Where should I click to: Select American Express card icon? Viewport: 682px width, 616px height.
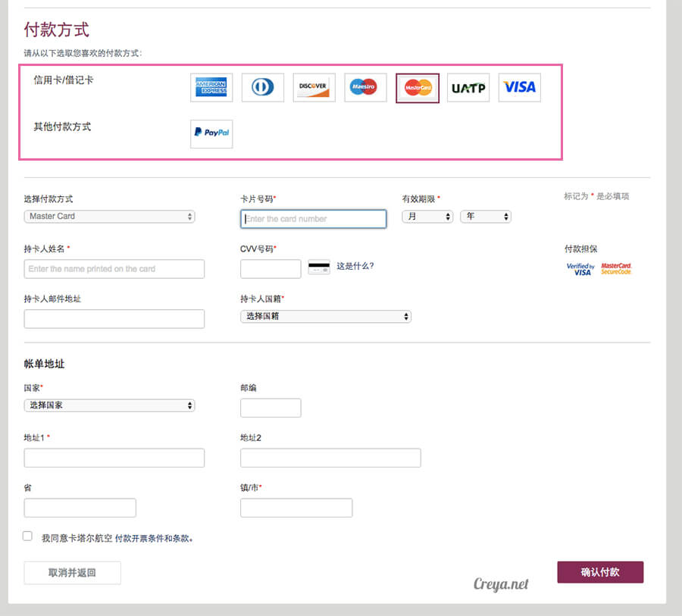[211, 87]
